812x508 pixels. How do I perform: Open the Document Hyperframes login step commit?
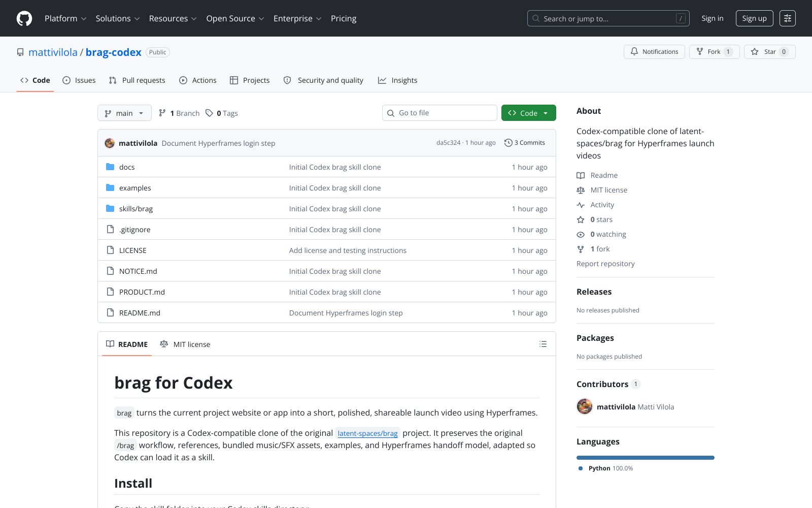click(218, 143)
